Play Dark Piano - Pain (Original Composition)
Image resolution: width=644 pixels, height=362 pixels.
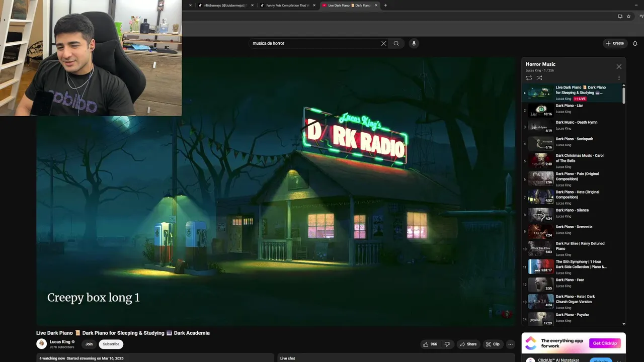[x=573, y=179]
